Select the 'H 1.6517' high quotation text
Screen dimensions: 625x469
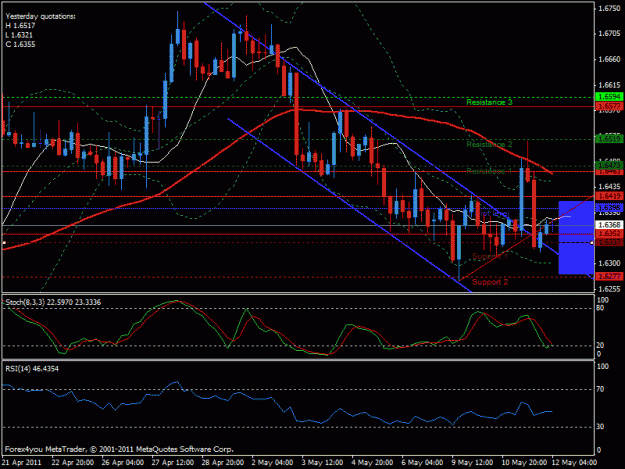20,26
